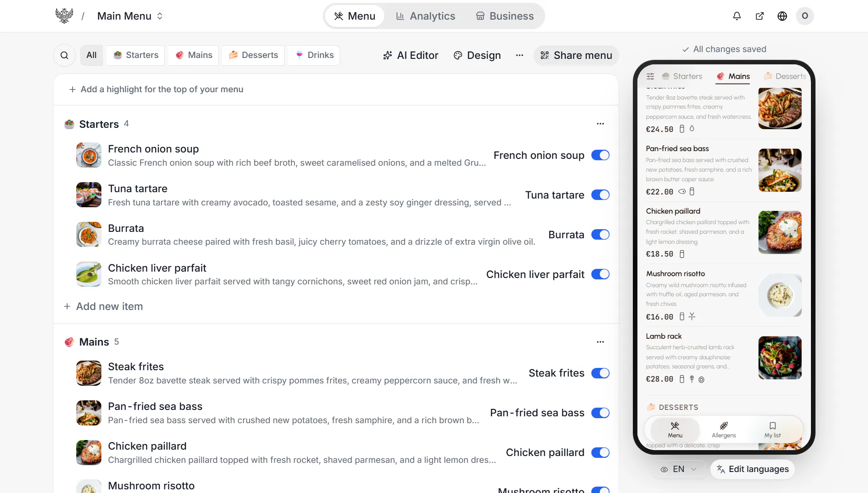Click the search magnifier icon

[x=64, y=55]
